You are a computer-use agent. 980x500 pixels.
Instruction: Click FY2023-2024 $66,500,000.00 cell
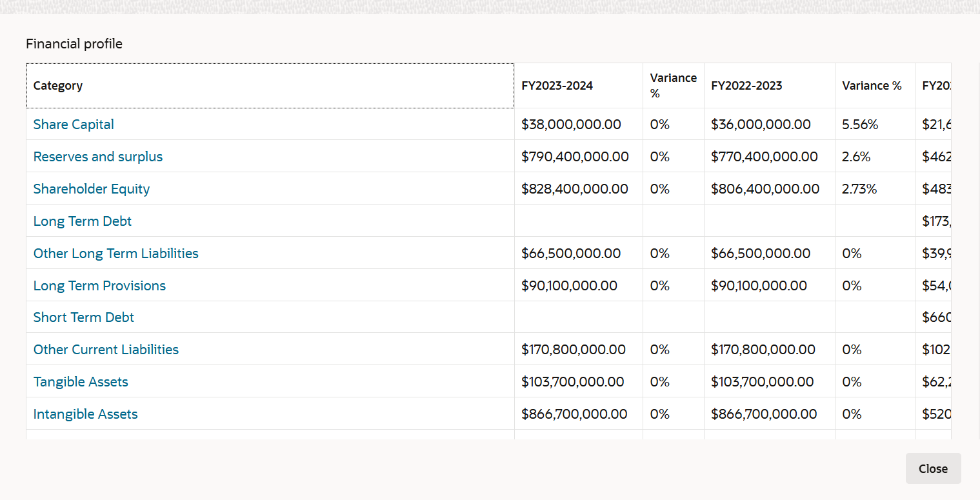coord(579,254)
